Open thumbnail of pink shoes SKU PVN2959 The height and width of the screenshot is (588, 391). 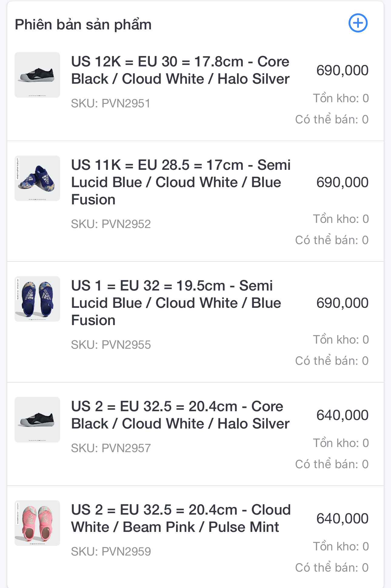(37, 523)
